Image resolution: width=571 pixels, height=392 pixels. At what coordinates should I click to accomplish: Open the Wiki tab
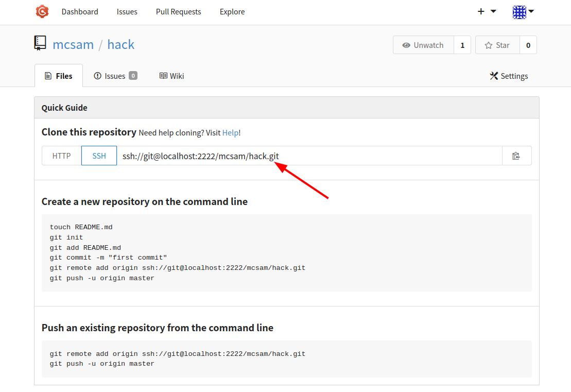pos(171,76)
